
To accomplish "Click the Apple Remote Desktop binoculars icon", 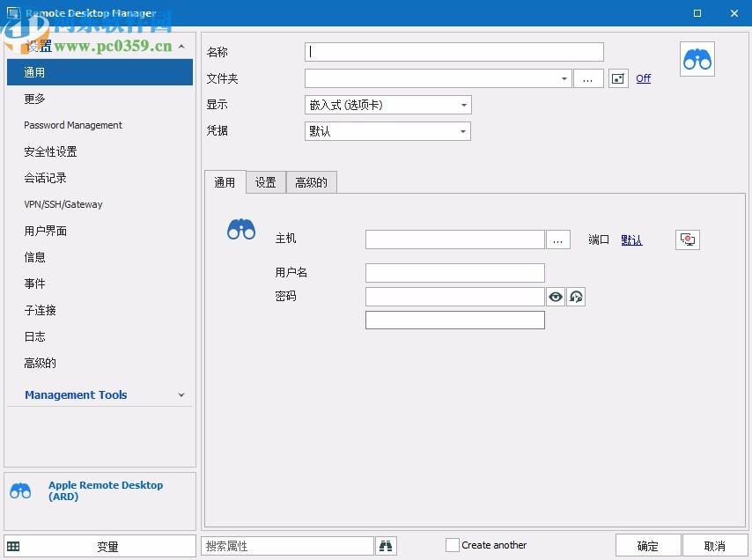I will pos(697,58).
